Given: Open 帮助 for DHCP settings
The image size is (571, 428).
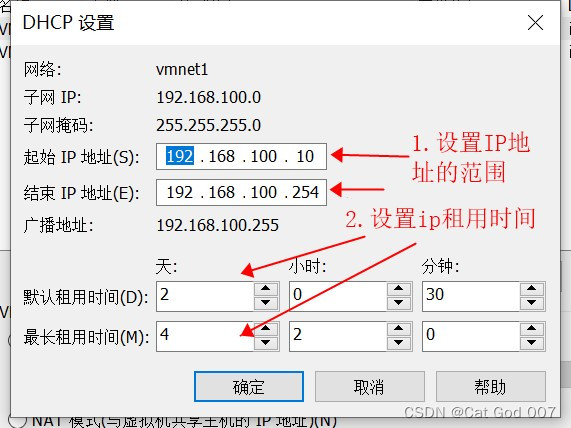Looking at the screenshot, I should click(x=491, y=386).
